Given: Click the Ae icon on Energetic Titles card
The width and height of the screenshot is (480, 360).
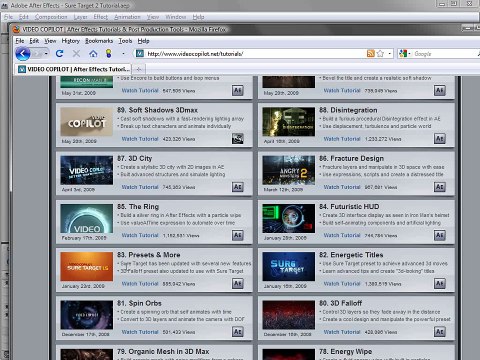Looking at the screenshot, I should pos(440,283).
